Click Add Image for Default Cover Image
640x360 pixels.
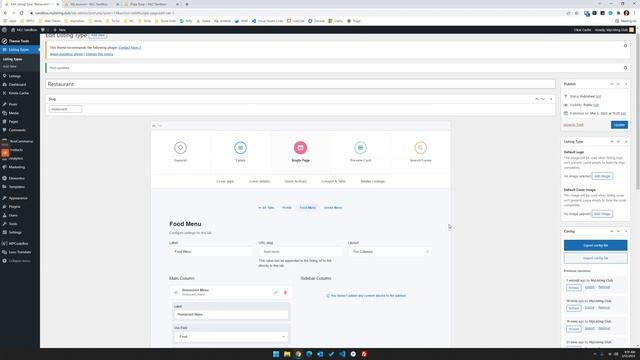point(602,214)
